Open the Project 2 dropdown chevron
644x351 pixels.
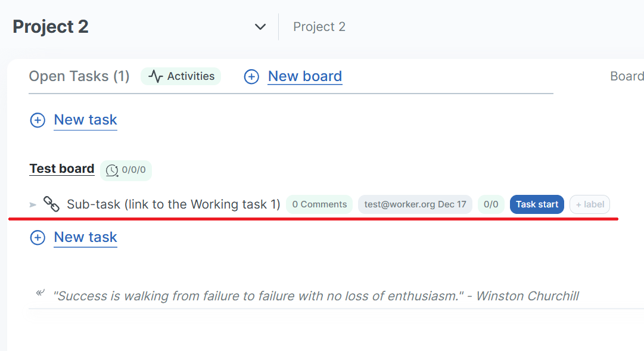tap(260, 27)
